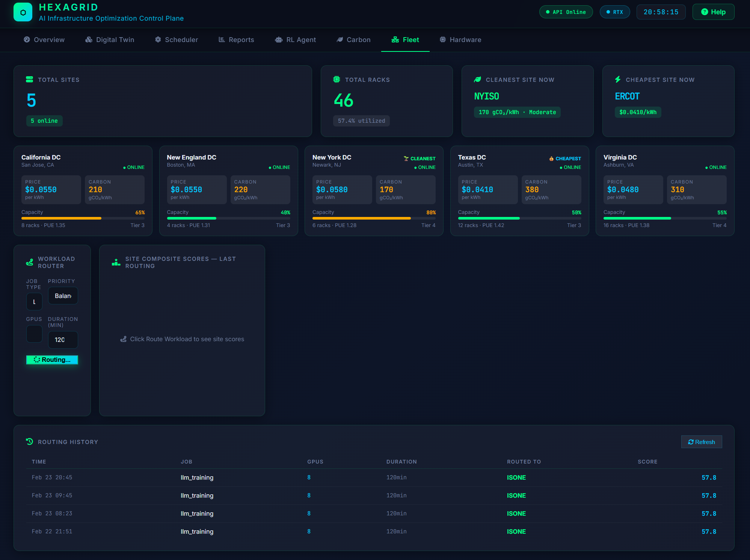Viewport: 750px width, 560px height.
Task: Toggle the ONLINE badge on California DC
Action: tap(134, 167)
